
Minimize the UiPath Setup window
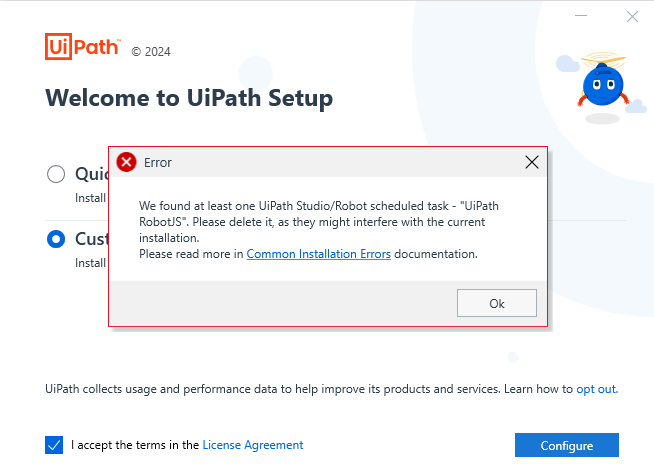pyautogui.click(x=581, y=16)
